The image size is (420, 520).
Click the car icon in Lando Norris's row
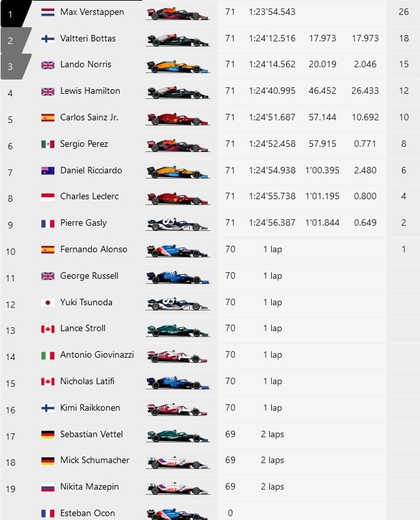(x=177, y=65)
